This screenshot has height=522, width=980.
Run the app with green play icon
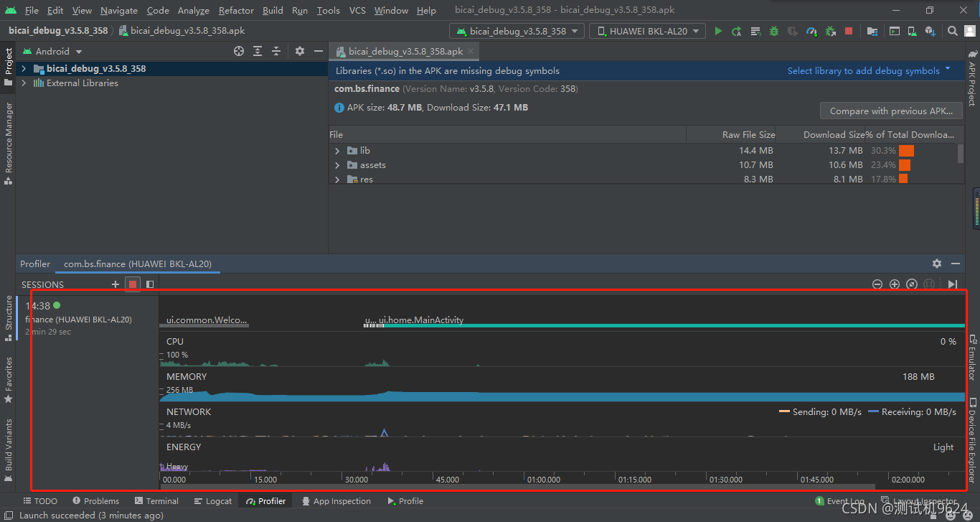click(718, 31)
